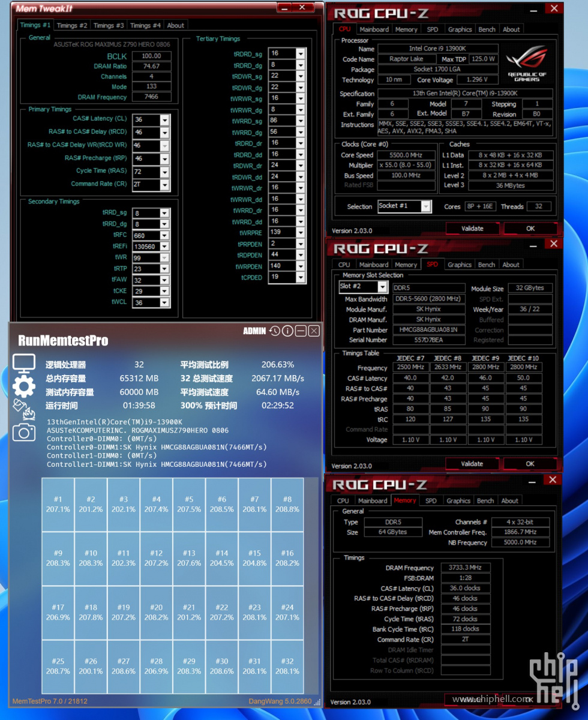Select Memory tab in the middle SPD CPU-Z window
Viewport: 588px width, 720px height.
pyautogui.click(x=406, y=265)
